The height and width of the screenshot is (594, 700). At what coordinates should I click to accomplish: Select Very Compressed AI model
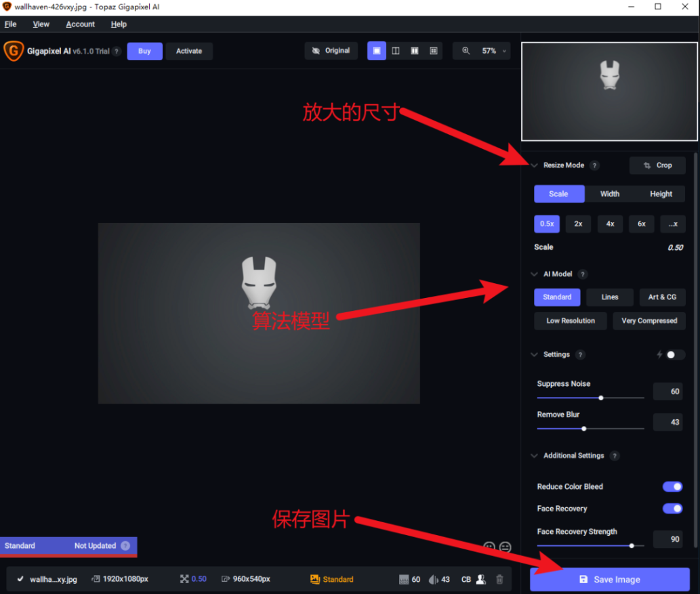point(649,321)
